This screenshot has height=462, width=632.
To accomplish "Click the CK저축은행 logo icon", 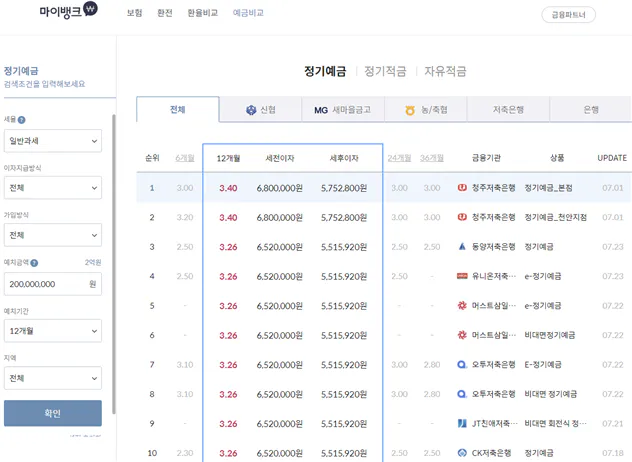I will point(462,453).
